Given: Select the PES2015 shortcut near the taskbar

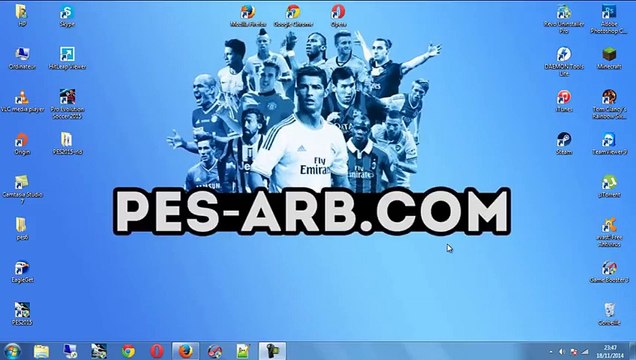Looking at the screenshot, I should click(22, 314).
